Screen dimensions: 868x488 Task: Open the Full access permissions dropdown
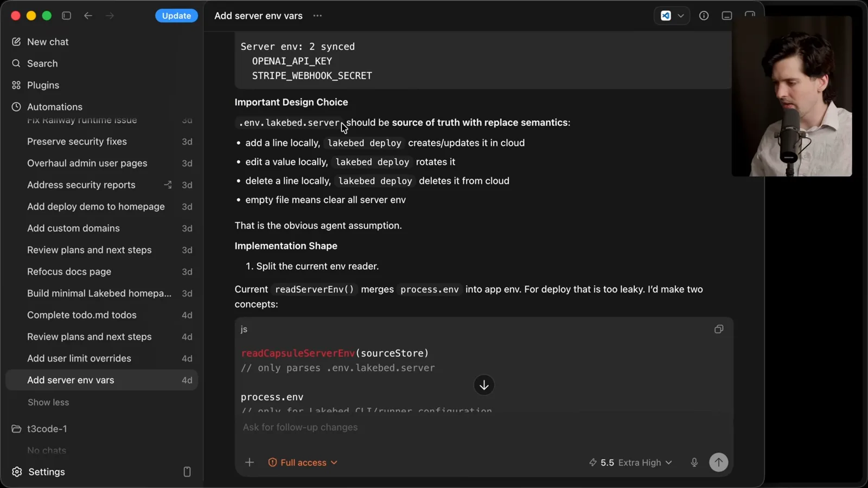303,463
